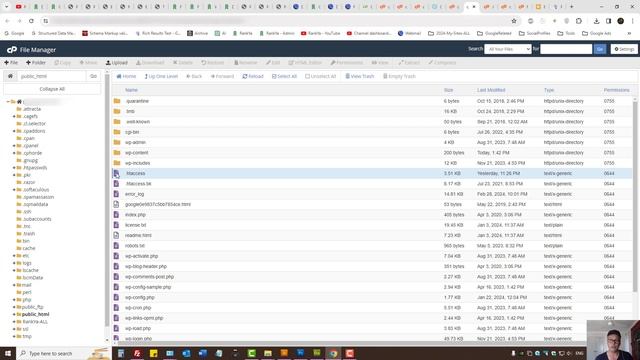Sort by the Type column header
This screenshot has height=360, width=640.
tap(549, 90)
